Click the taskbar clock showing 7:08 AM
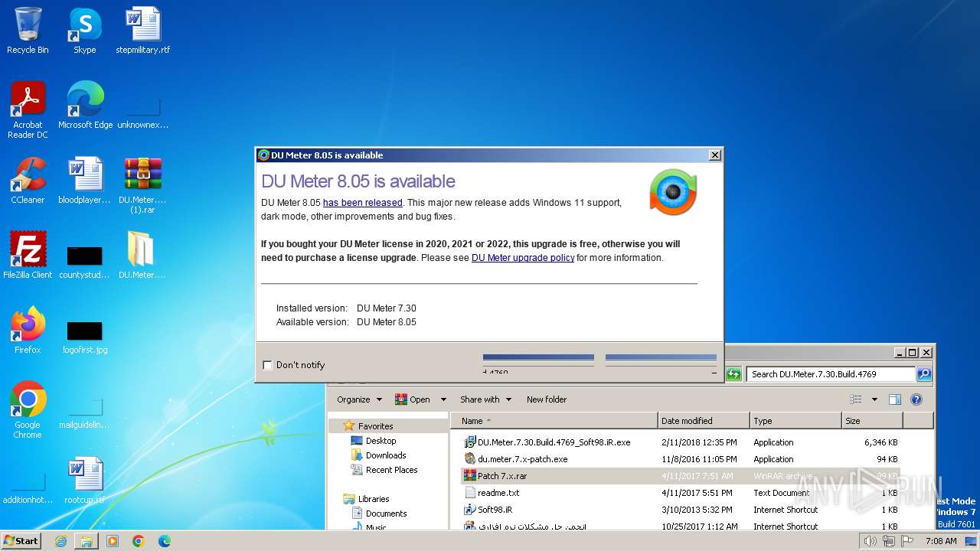The image size is (980, 551). coord(941,541)
